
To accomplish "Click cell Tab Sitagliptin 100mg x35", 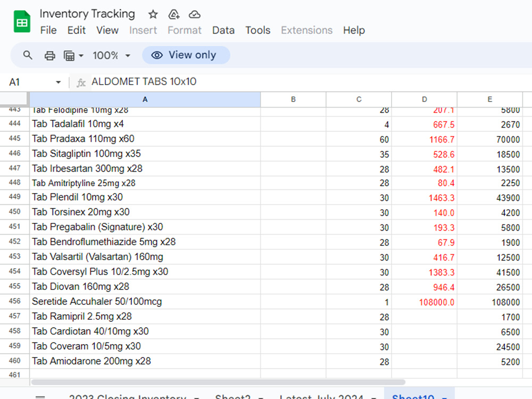I will point(145,154).
